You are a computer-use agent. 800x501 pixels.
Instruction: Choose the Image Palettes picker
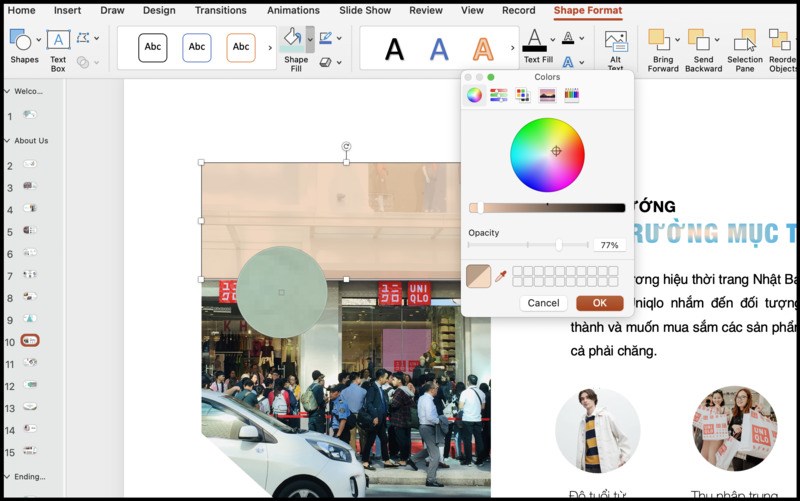547,95
